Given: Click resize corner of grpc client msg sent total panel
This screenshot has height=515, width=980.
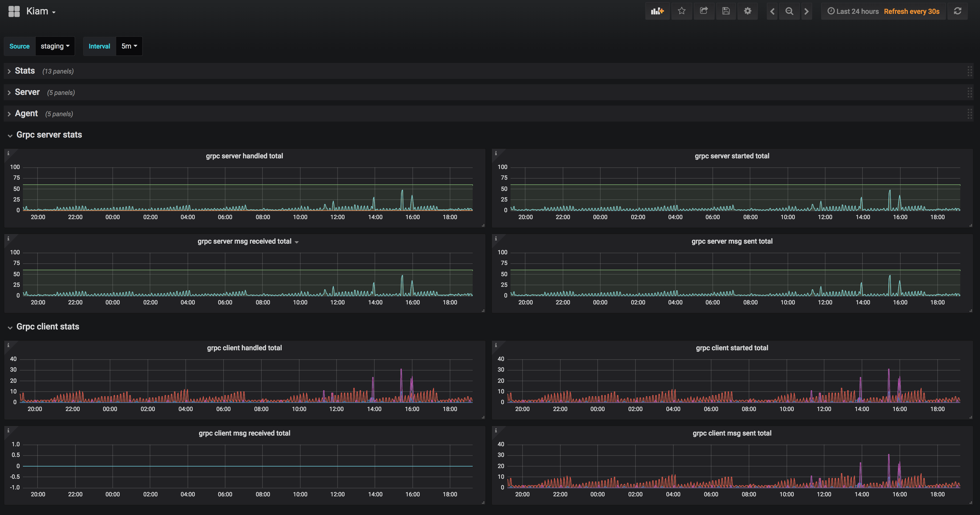Looking at the screenshot, I should click(971, 502).
